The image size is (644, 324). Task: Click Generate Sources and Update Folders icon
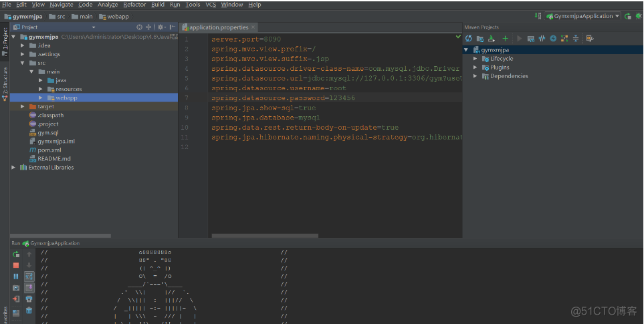(x=479, y=39)
